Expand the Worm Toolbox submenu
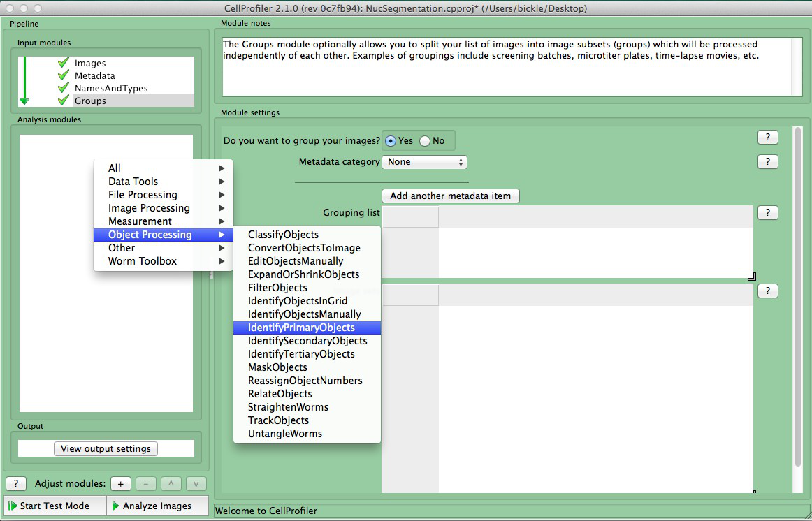Viewport: 812px width, 521px height. tap(163, 261)
